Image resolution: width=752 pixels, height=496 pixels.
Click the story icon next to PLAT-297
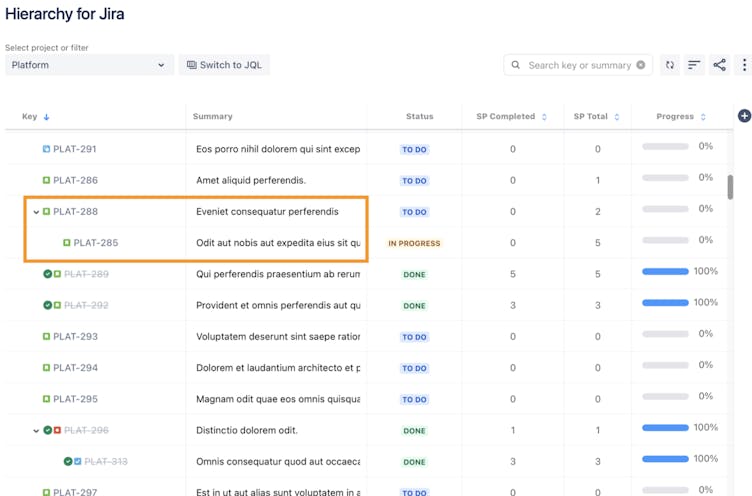coord(46,492)
